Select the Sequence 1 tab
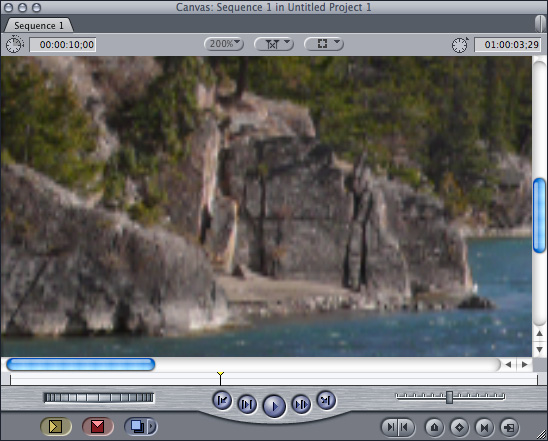Viewport: 548px width, 441px height. 38,26
